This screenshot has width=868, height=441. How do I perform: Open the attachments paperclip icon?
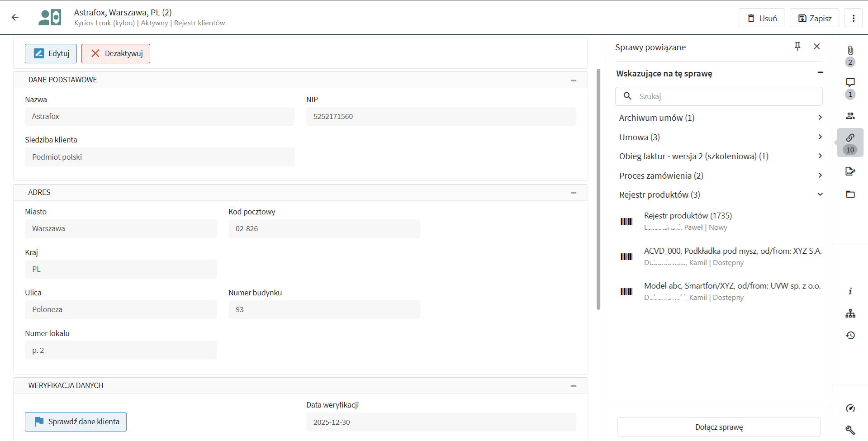[x=850, y=51]
